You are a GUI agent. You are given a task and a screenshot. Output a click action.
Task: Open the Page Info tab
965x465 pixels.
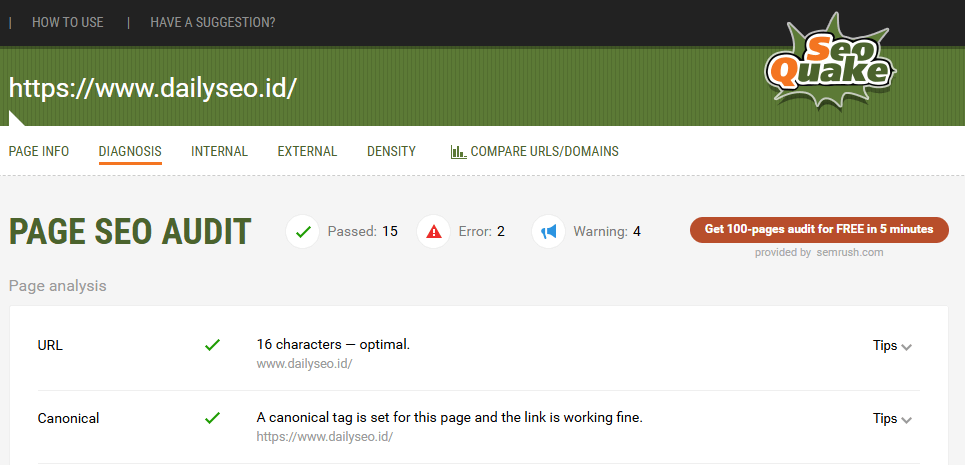coord(39,151)
